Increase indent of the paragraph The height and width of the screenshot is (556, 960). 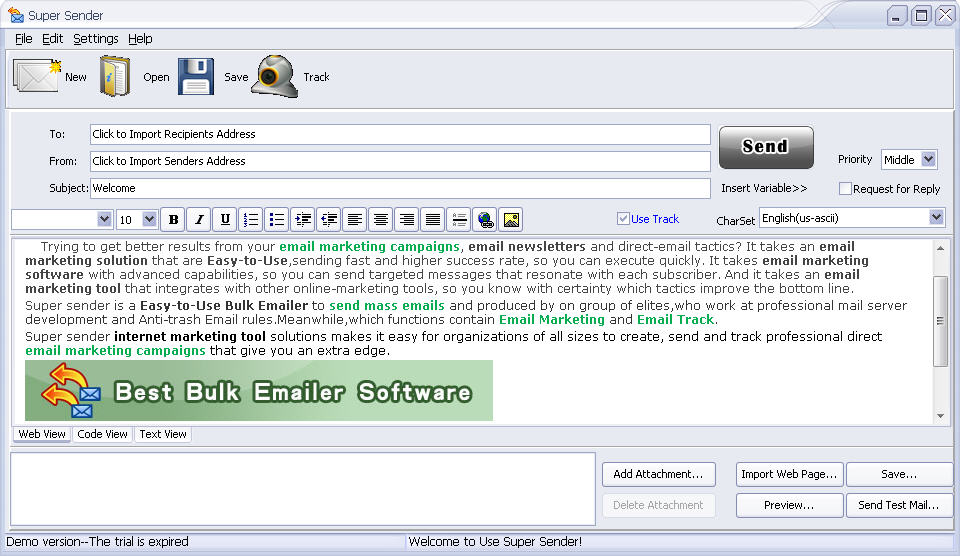pyautogui.click(x=302, y=219)
